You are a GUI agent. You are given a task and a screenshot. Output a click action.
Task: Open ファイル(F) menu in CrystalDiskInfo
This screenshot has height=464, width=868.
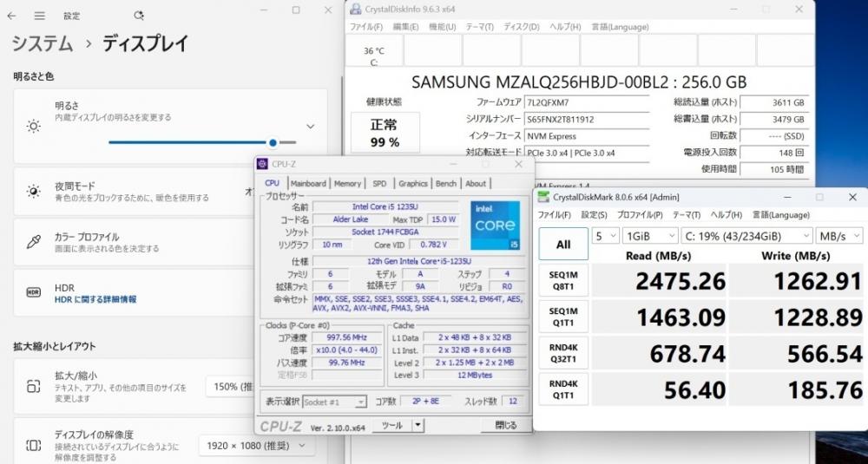pyautogui.click(x=366, y=27)
